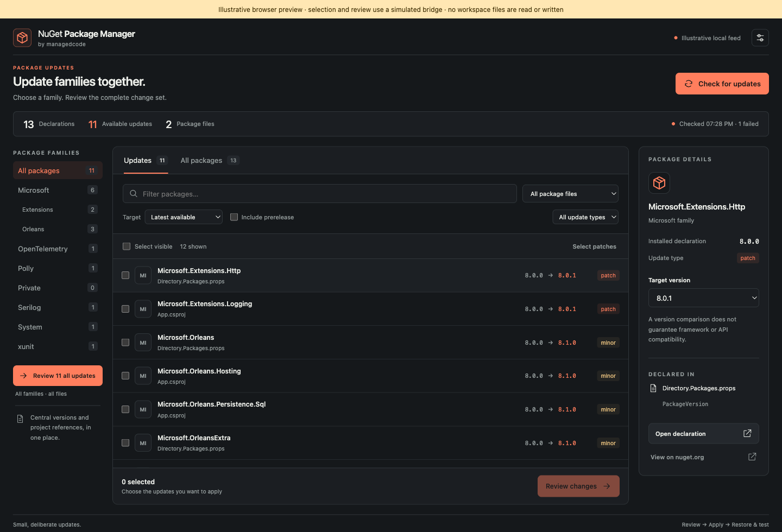Check the Select visible checkbox
This screenshot has height=532, width=782.
click(127, 246)
